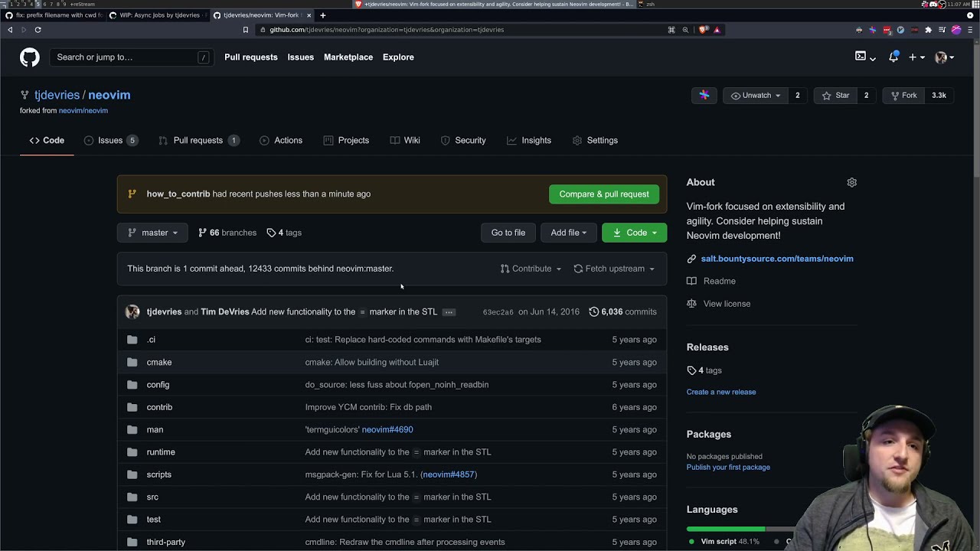This screenshot has height=551, width=980.
Task: Open the Wiki tab
Action: (x=405, y=140)
